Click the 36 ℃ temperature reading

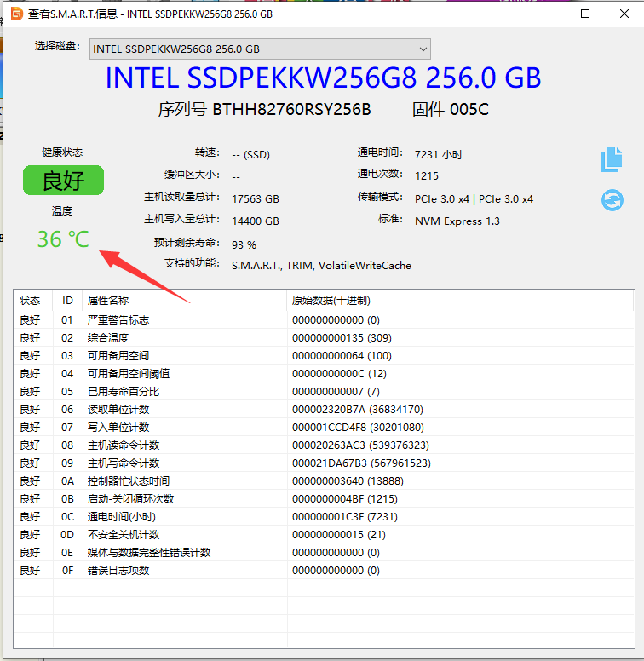63,239
